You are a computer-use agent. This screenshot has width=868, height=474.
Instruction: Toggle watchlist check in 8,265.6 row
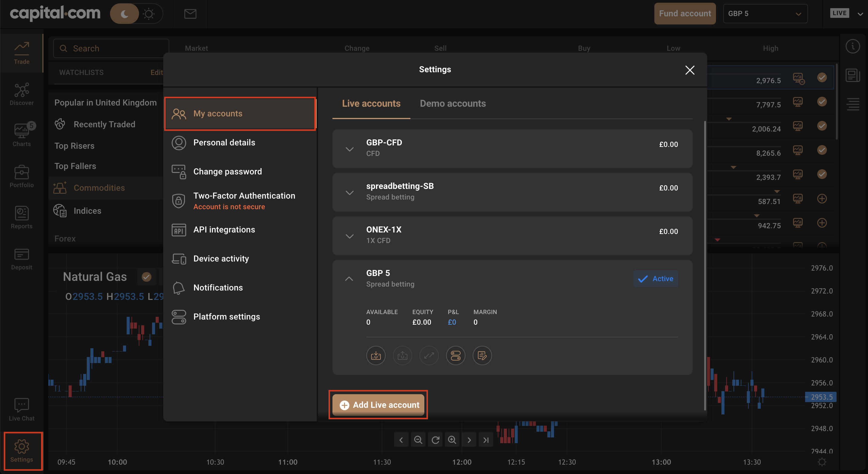point(822,150)
